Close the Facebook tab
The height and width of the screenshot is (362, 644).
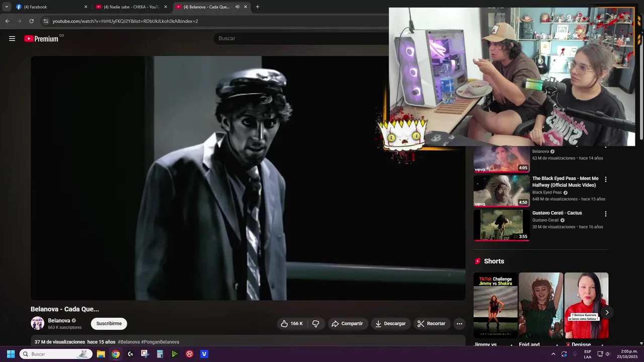tap(86, 7)
